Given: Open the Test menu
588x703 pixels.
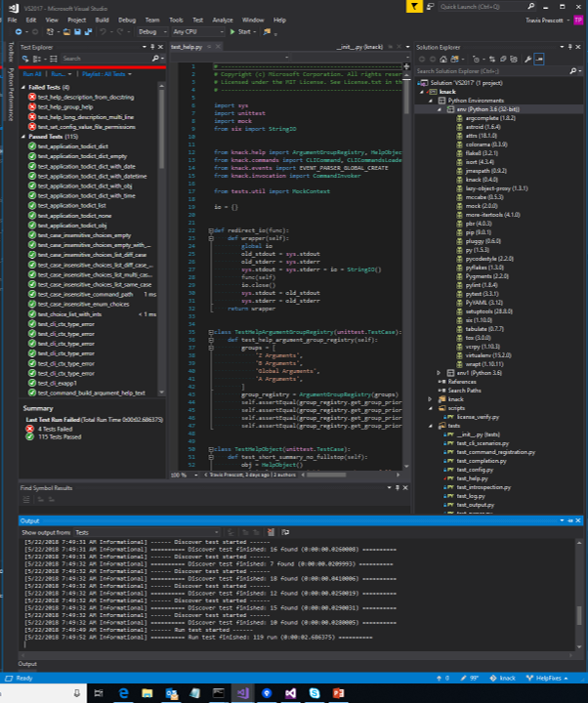Looking at the screenshot, I should click(x=198, y=21).
